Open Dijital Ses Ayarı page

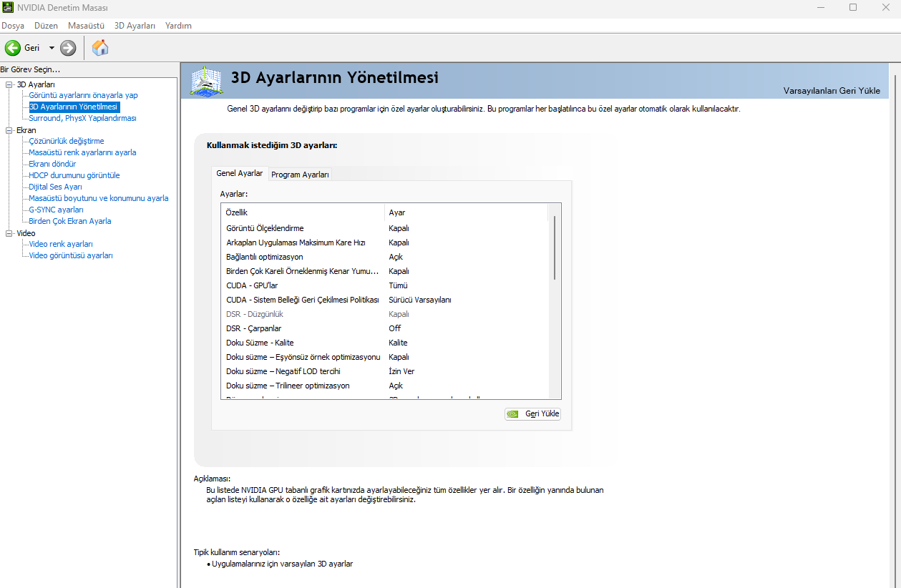coord(55,187)
